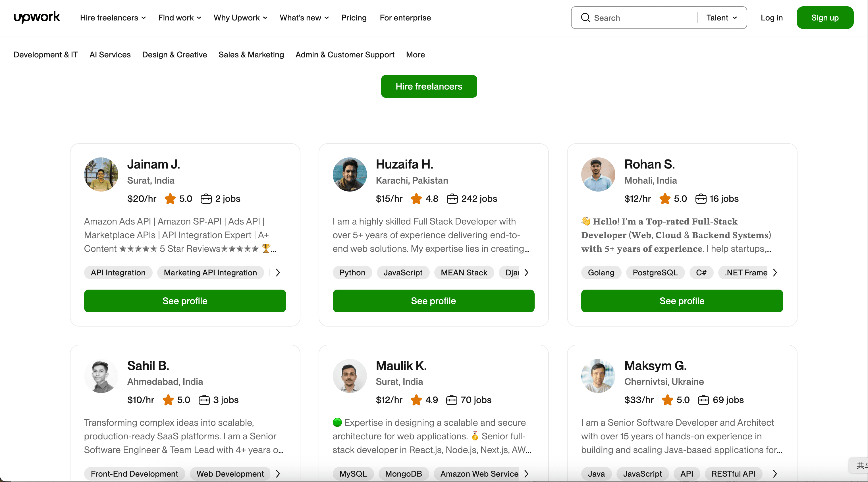Click the star rating icon on Jainam J.'s card

point(170,199)
